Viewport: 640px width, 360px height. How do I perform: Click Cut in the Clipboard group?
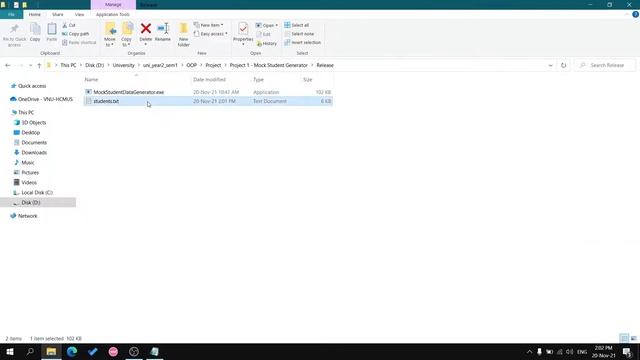point(69,25)
